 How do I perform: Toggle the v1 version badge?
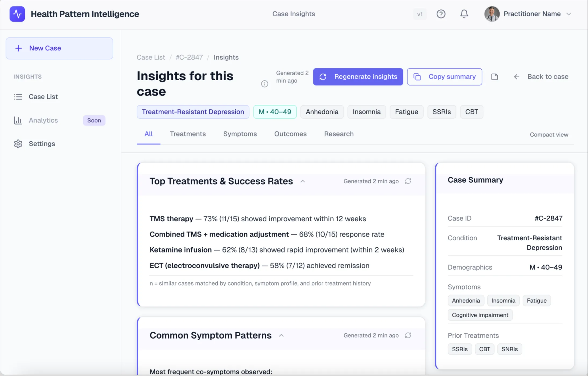(x=420, y=14)
